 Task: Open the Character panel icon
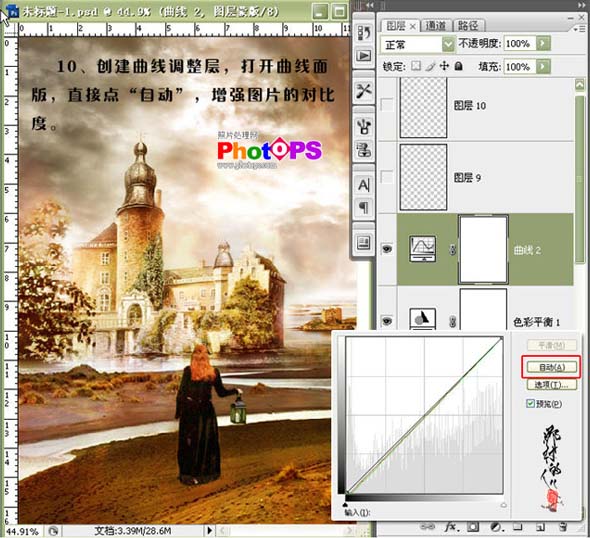point(363,185)
